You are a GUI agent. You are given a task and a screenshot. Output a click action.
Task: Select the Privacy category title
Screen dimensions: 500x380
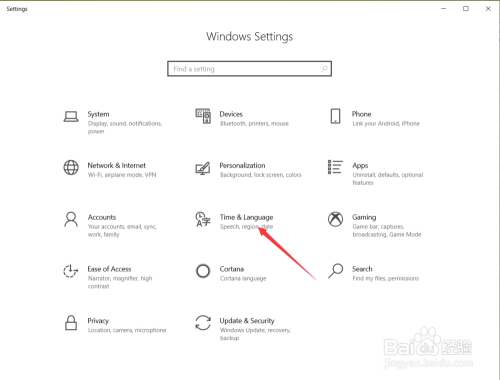coord(98,321)
